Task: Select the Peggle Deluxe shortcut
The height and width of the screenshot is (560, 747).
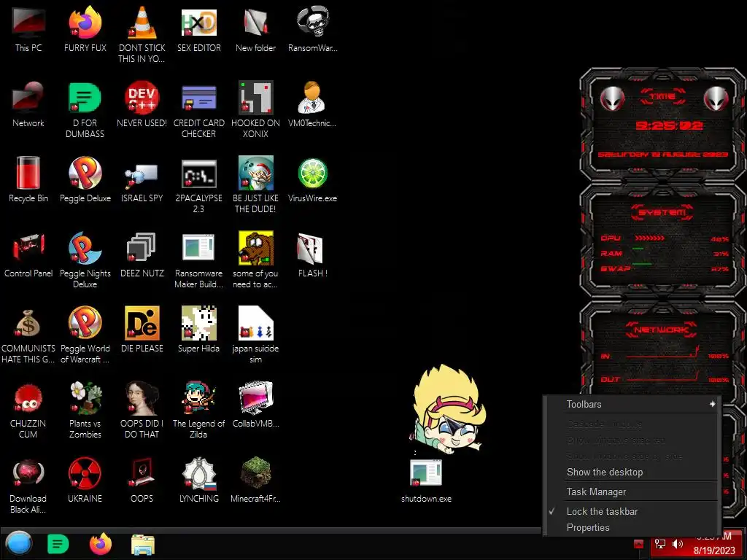Action: click(x=85, y=173)
